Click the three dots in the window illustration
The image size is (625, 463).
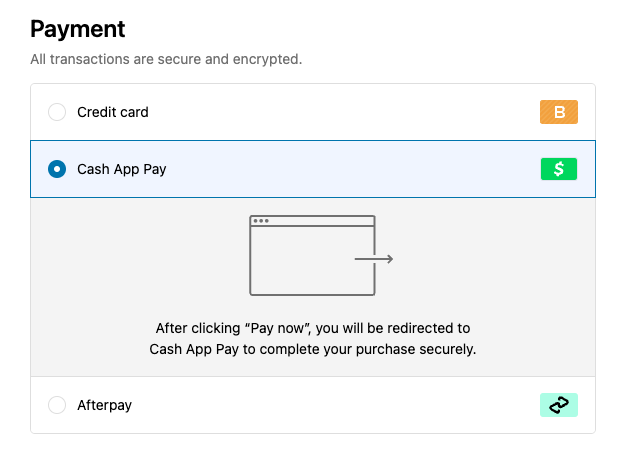pyautogui.click(x=261, y=220)
